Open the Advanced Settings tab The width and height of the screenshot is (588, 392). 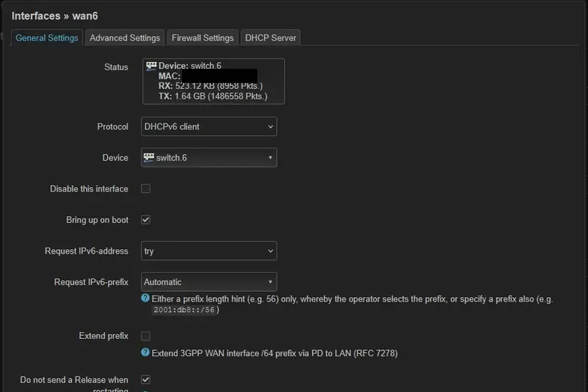pyautogui.click(x=124, y=38)
